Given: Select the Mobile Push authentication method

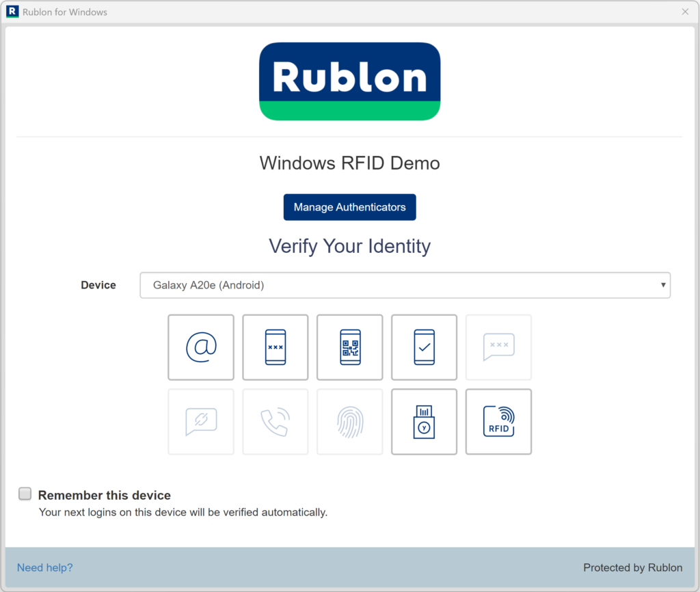Looking at the screenshot, I should coord(424,347).
